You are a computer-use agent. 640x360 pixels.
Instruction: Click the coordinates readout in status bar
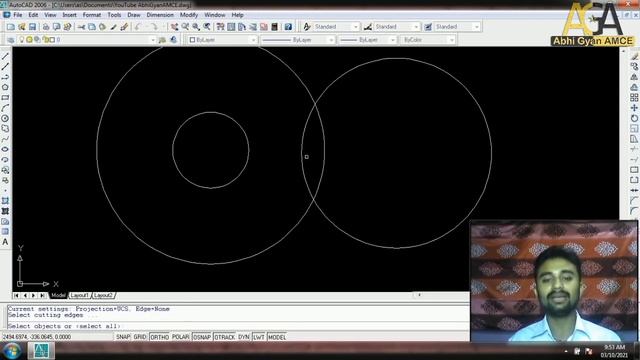37,337
